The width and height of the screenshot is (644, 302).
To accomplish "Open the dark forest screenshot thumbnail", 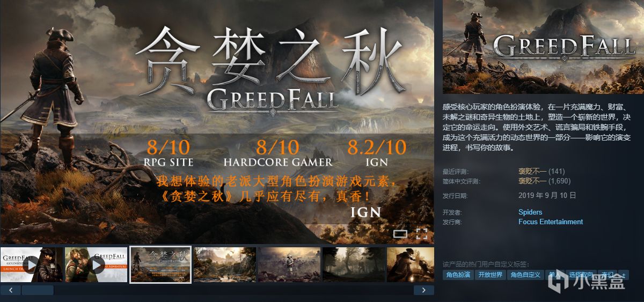I will (x=354, y=264).
